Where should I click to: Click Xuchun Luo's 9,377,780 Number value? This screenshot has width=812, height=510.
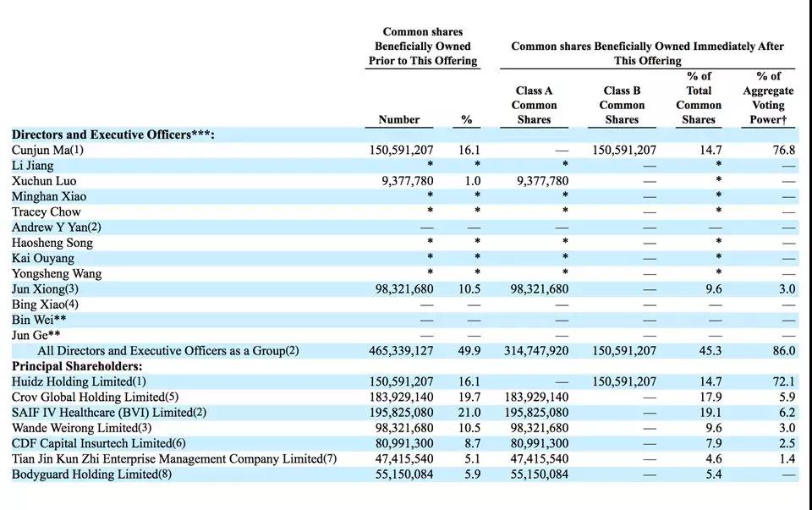tap(408, 181)
